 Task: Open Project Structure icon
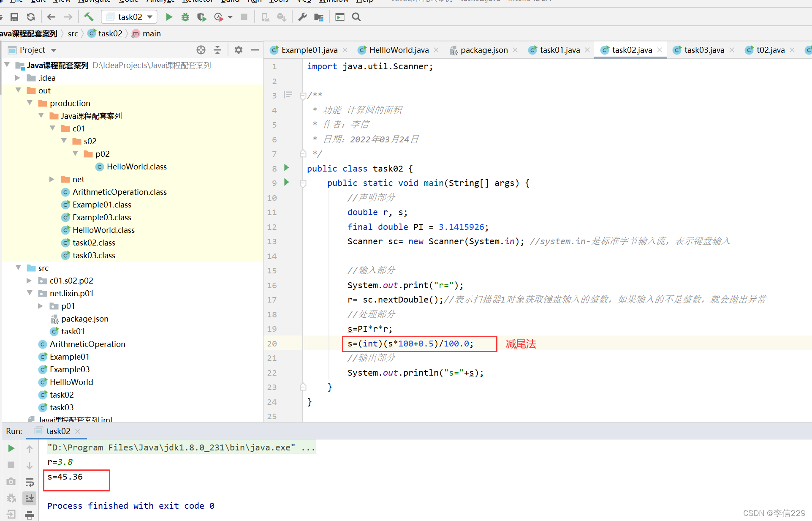[319, 17]
